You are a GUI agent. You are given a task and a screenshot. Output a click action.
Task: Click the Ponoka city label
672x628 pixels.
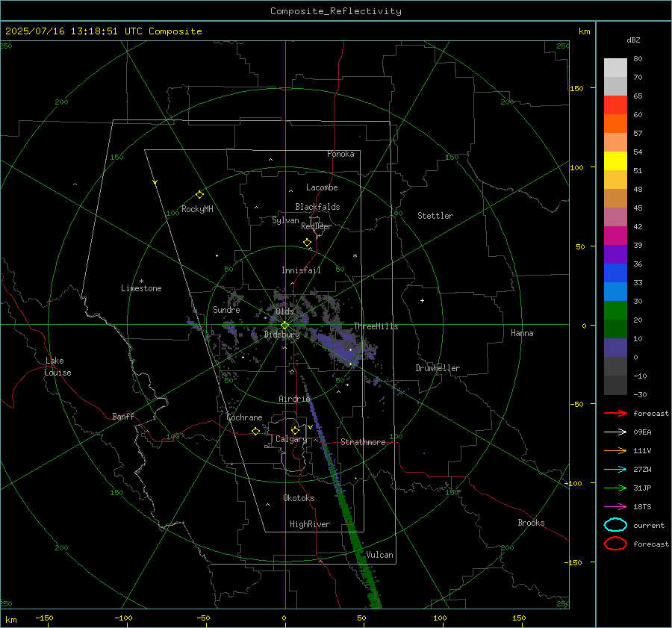[x=340, y=154]
